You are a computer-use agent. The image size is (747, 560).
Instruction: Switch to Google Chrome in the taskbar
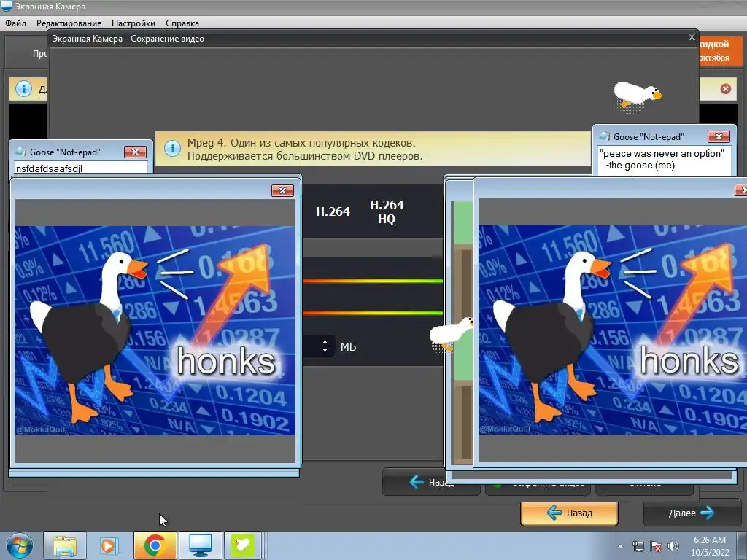pos(155,545)
